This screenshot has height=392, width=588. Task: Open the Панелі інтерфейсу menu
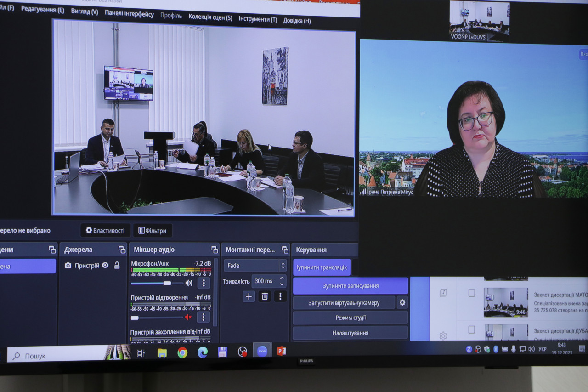129,14
